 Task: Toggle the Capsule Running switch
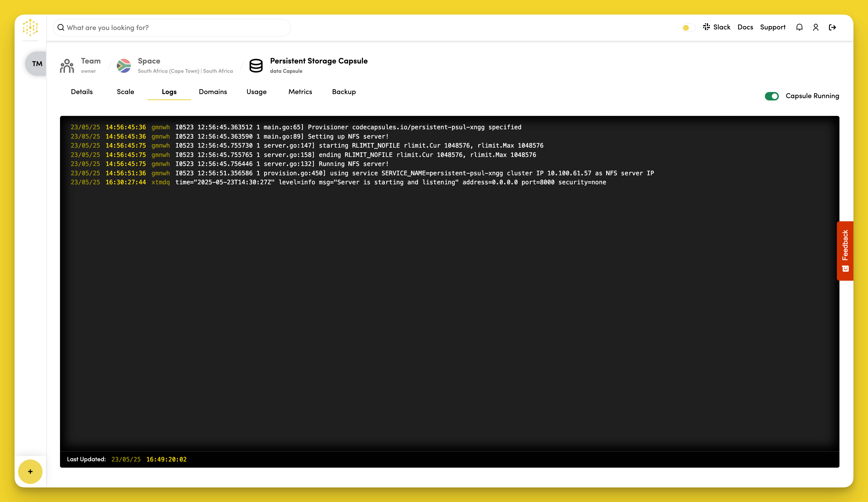pyautogui.click(x=772, y=96)
